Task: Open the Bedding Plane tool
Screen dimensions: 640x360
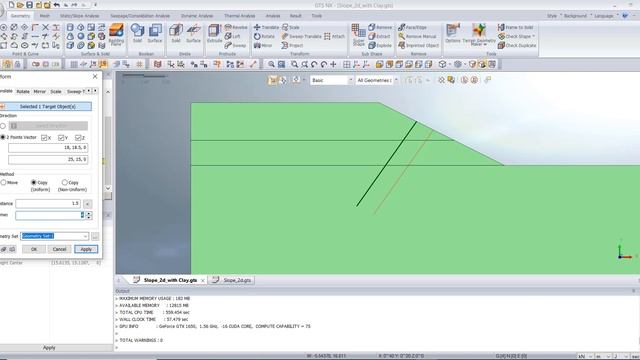Action: (116, 34)
